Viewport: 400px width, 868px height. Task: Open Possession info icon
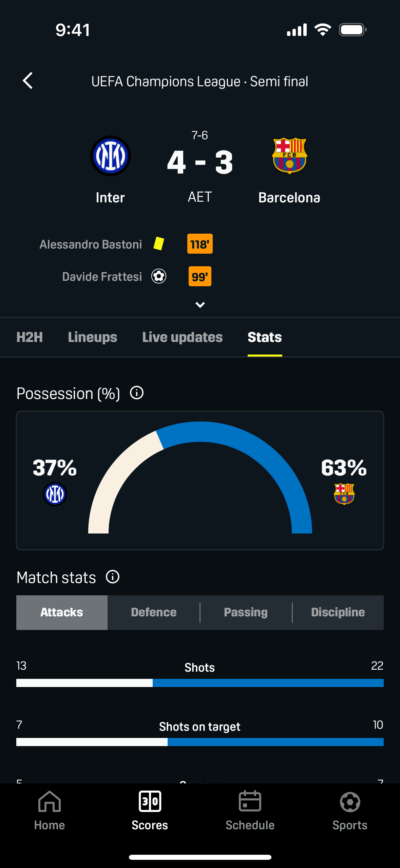pyautogui.click(x=137, y=393)
